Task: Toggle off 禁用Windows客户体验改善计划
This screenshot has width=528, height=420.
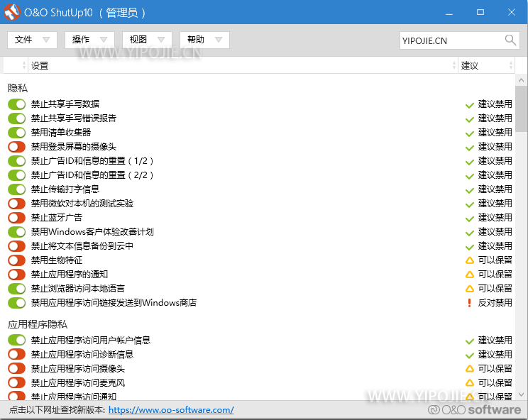Action: pos(16,232)
